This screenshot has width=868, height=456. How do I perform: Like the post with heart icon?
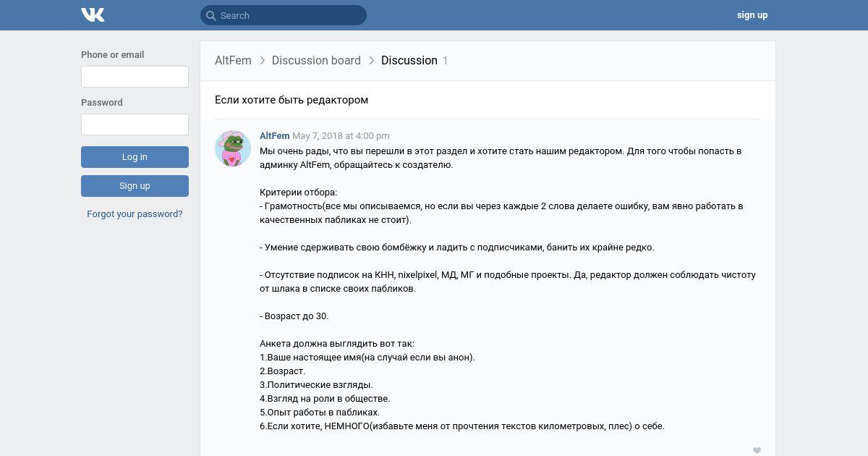tap(757, 450)
